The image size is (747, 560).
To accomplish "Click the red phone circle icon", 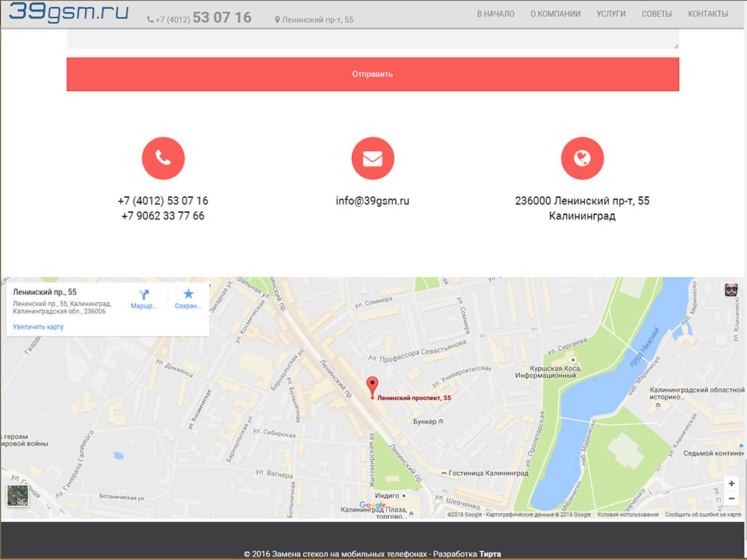I will click(x=163, y=158).
